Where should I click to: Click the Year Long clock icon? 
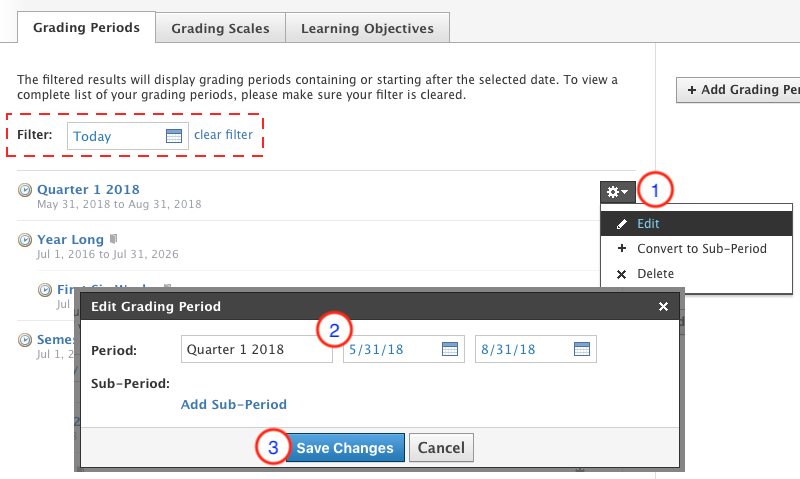(25, 240)
